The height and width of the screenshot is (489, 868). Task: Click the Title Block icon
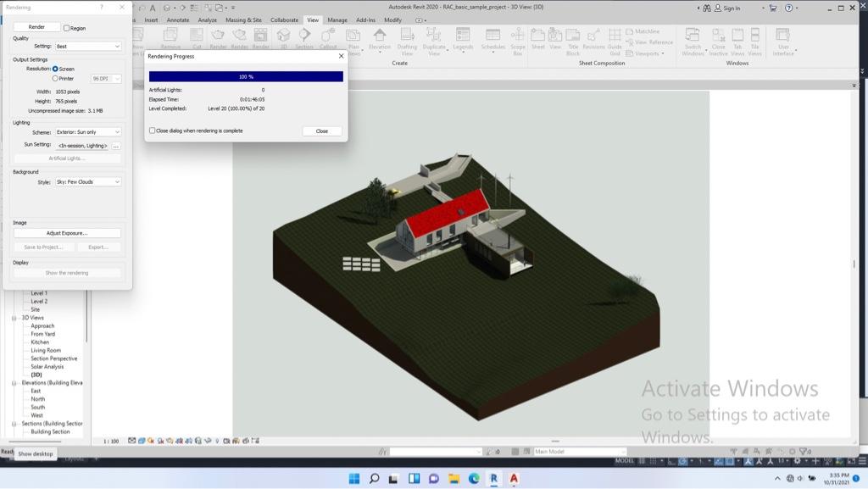pyautogui.click(x=573, y=42)
